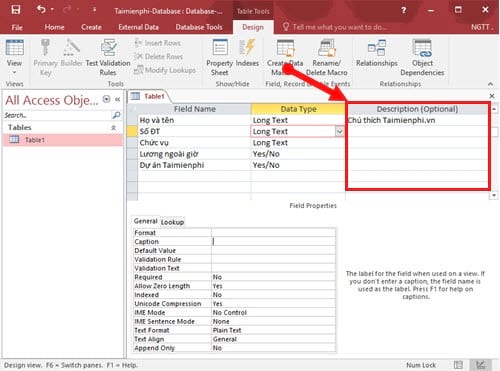The image size is (500, 371).
Task: Click Rename/Delete Macro icon
Action: tap(326, 47)
